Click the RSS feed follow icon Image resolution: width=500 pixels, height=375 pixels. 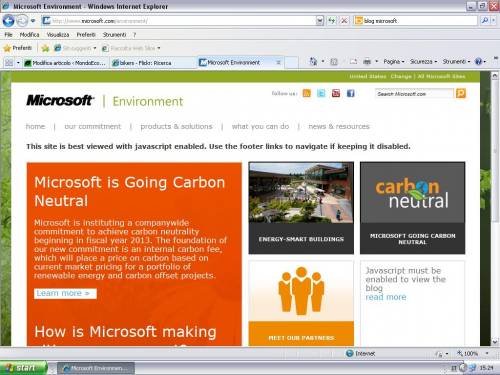click(306, 93)
